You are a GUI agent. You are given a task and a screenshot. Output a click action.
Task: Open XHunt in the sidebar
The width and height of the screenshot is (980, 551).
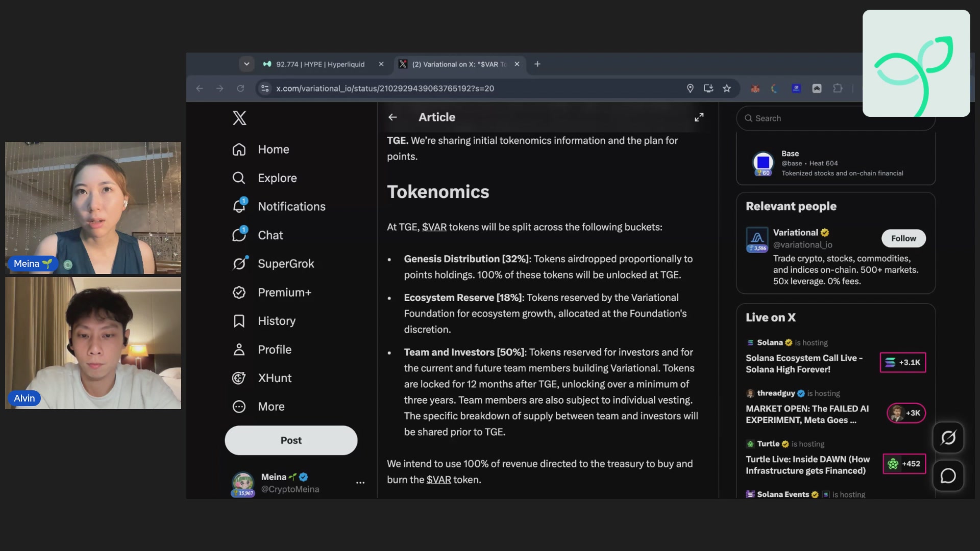point(262,378)
